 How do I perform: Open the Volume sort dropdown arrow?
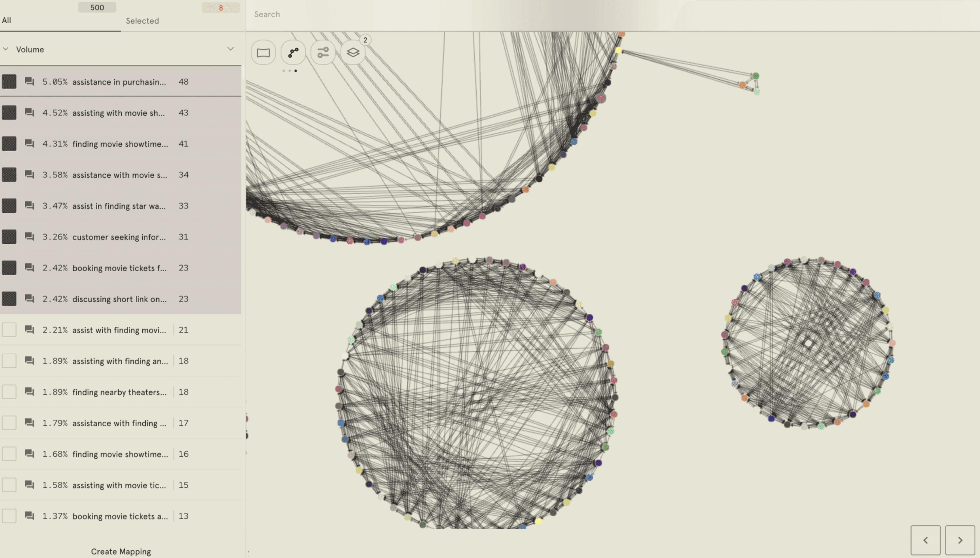coord(231,49)
